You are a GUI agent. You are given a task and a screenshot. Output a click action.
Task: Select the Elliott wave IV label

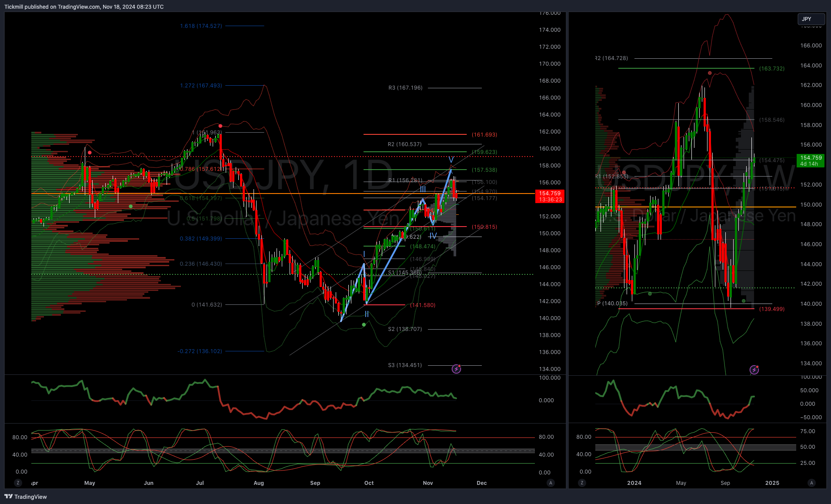[x=433, y=236]
